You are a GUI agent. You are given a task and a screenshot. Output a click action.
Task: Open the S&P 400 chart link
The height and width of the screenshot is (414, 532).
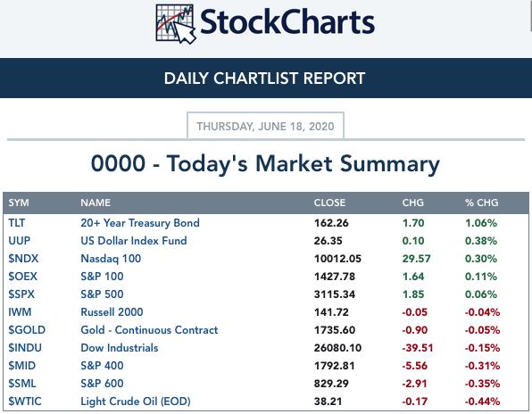pos(102,366)
